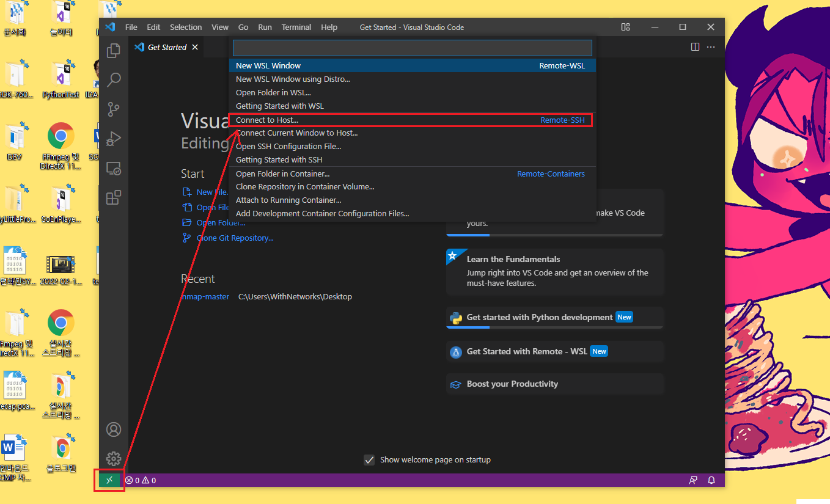Open the editor More Actions ellipsis
The height and width of the screenshot is (504, 830).
pos(711,47)
